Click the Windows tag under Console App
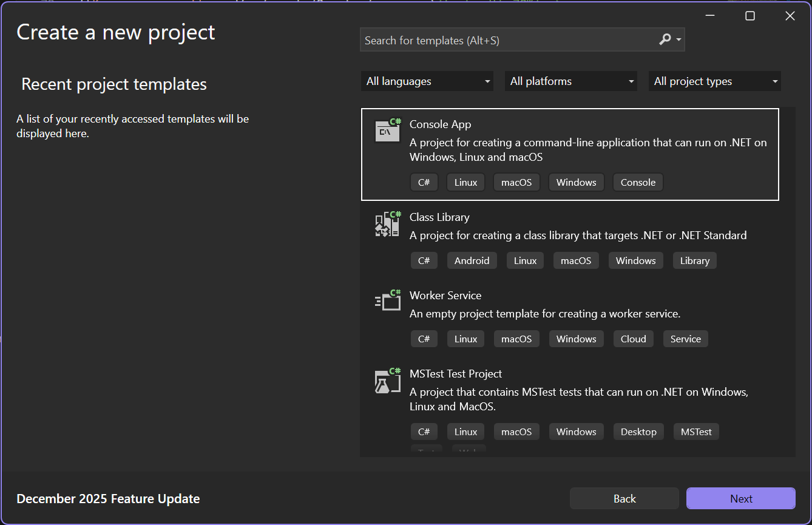The height and width of the screenshot is (525, 812). pos(577,182)
